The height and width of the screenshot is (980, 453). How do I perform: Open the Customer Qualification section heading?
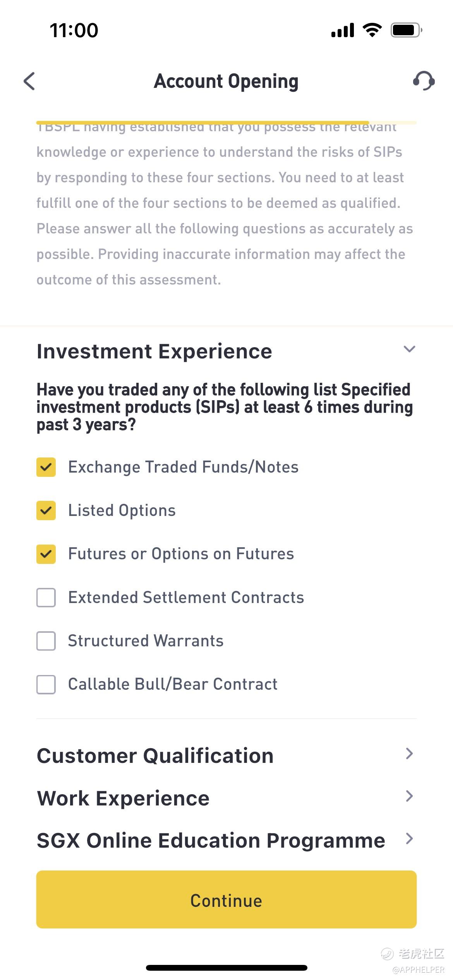point(155,756)
